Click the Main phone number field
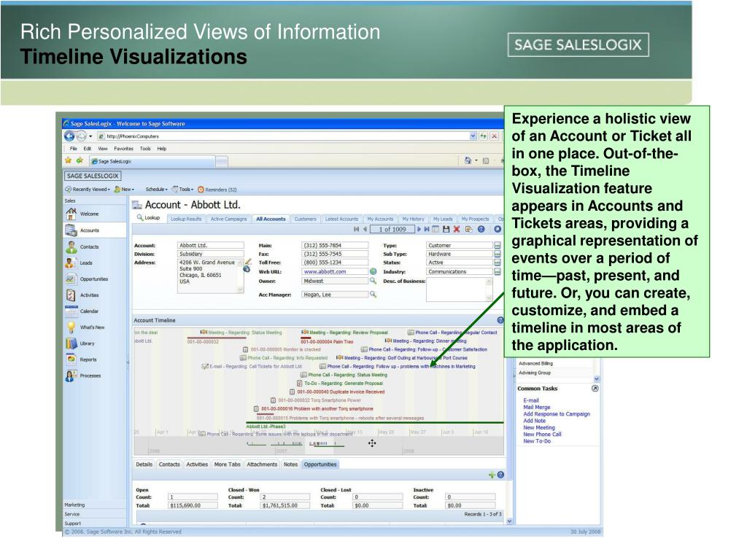The width and height of the screenshot is (747, 560). click(335, 245)
